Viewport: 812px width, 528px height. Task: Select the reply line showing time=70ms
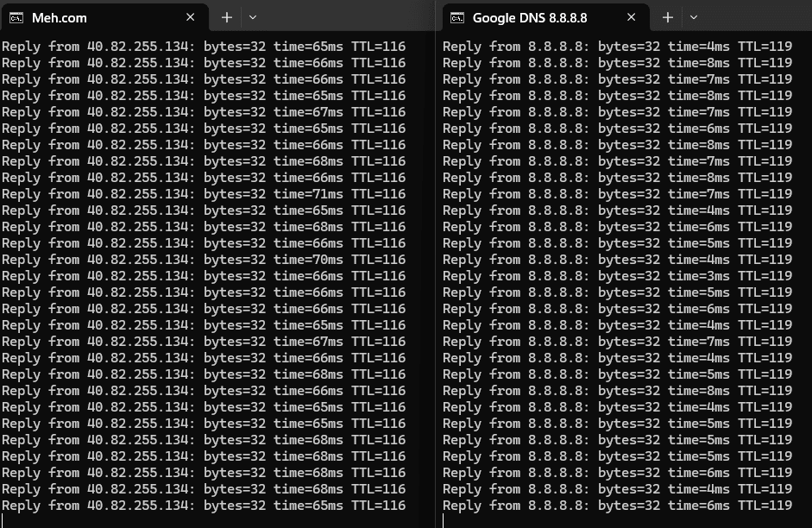click(x=204, y=260)
